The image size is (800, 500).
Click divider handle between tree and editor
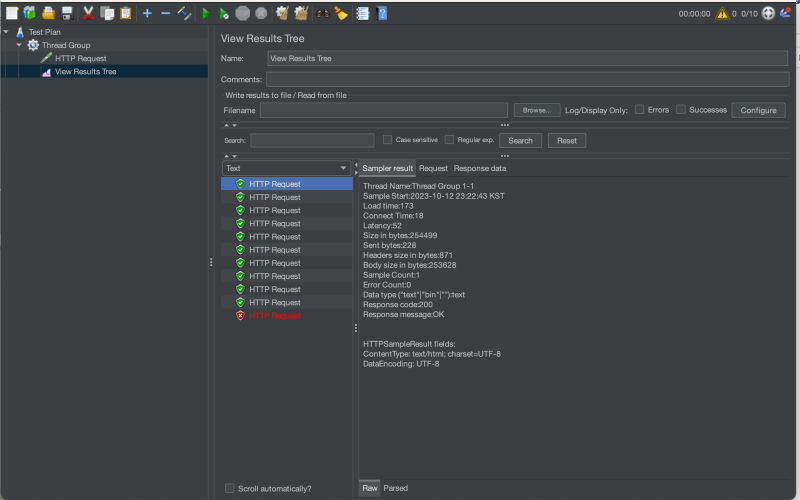pos(211,262)
